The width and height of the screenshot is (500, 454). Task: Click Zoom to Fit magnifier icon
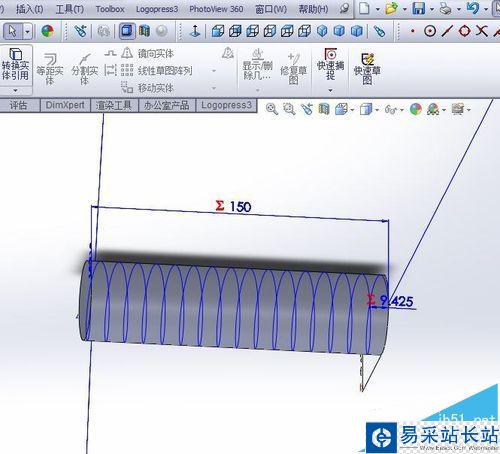272,109
